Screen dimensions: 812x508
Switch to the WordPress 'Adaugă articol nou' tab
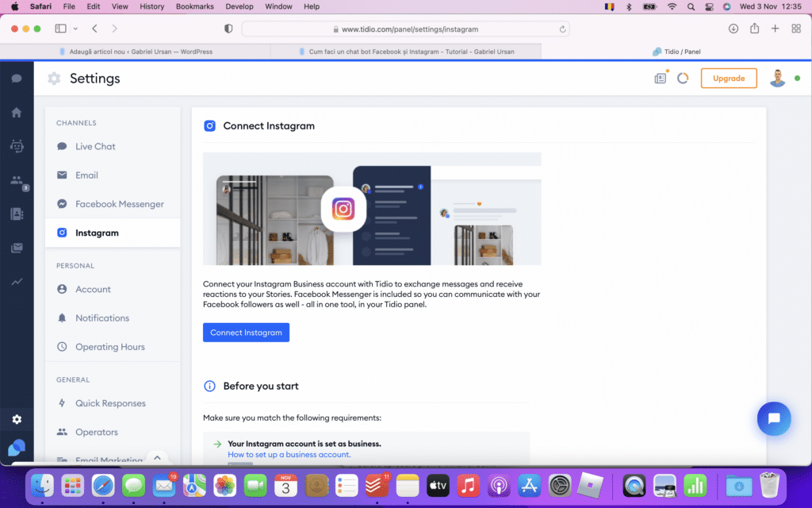point(136,52)
